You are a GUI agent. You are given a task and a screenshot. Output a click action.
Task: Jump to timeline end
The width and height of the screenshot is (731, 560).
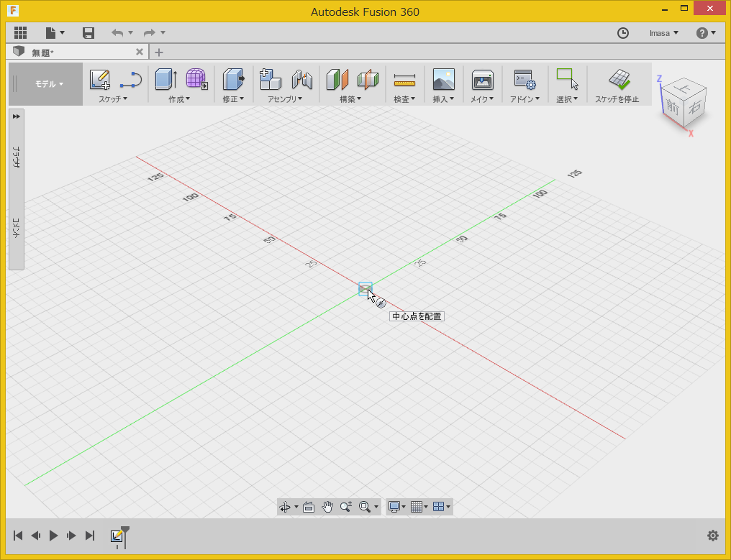pyautogui.click(x=90, y=536)
